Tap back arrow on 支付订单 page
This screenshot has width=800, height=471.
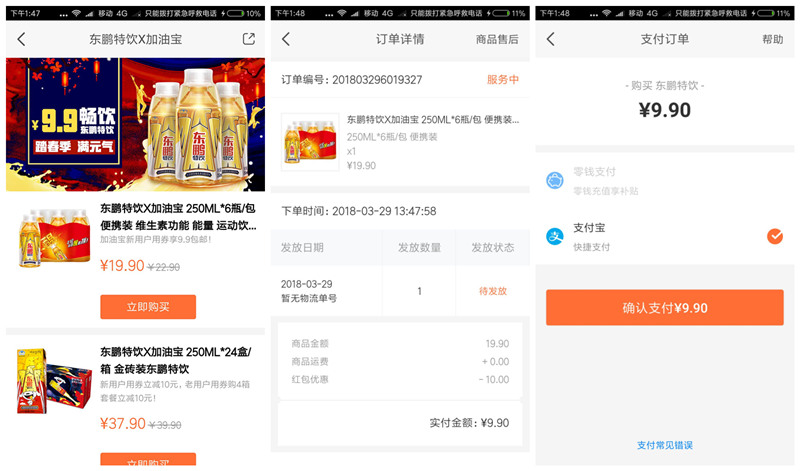(550, 39)
